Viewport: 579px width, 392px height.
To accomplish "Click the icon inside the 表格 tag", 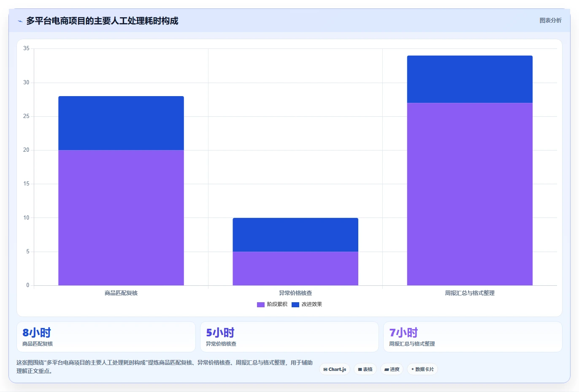I will [x=360, y=370].
